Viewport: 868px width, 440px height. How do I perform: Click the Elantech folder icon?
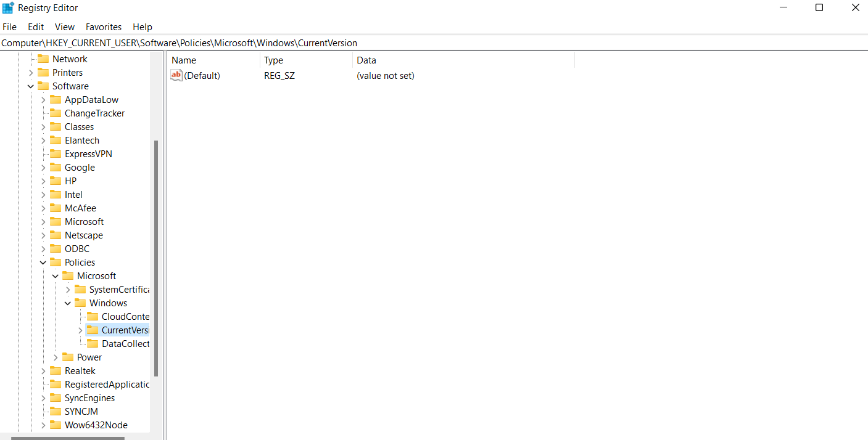coord(55,140)
